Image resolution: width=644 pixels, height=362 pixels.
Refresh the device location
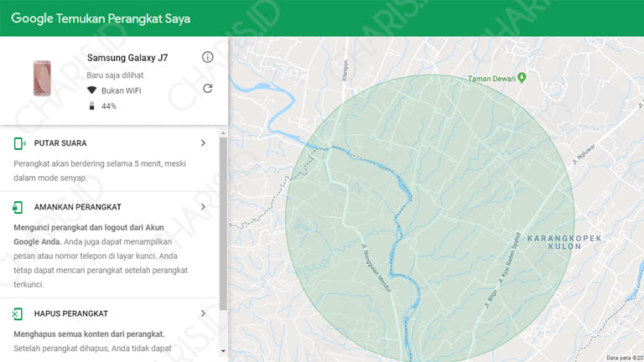click(207, 88)
